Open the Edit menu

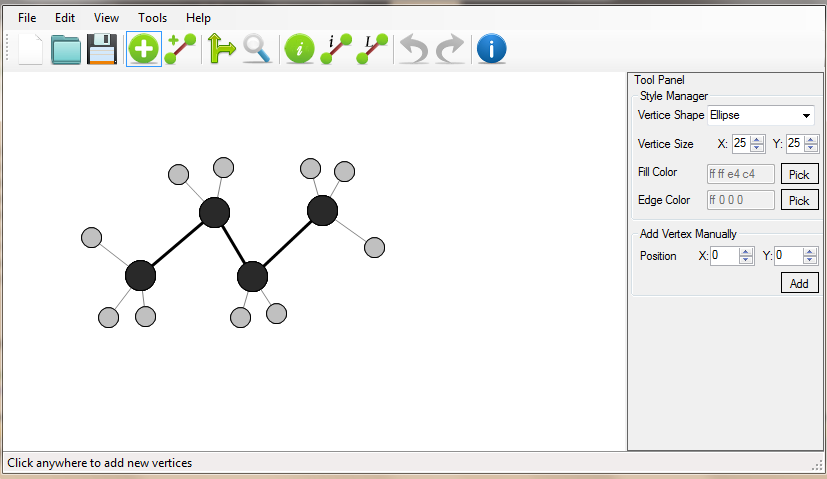click(x=65, y=18)
